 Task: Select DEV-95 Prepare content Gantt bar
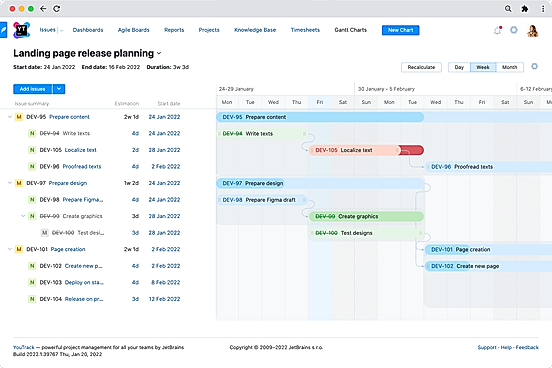tap(320, 117)
